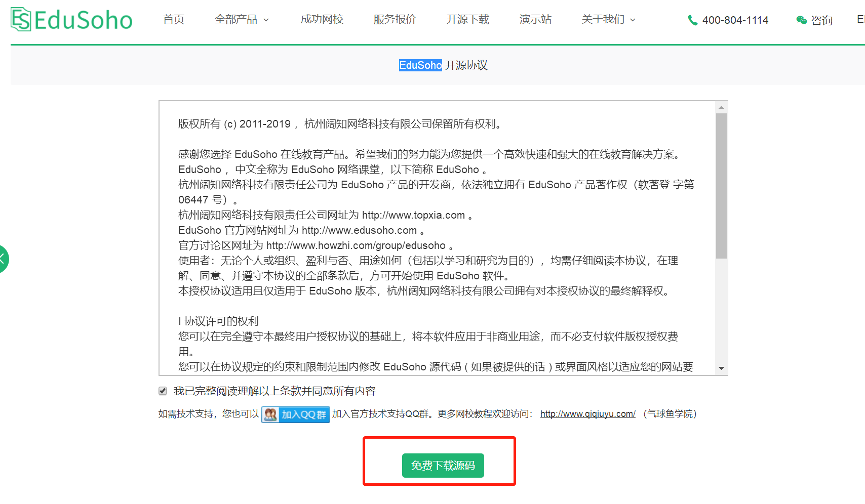Expand the 全部产品 dropdown menu
Image resolution: width=865 pixels, height=504 pixels.
point(242,19)
